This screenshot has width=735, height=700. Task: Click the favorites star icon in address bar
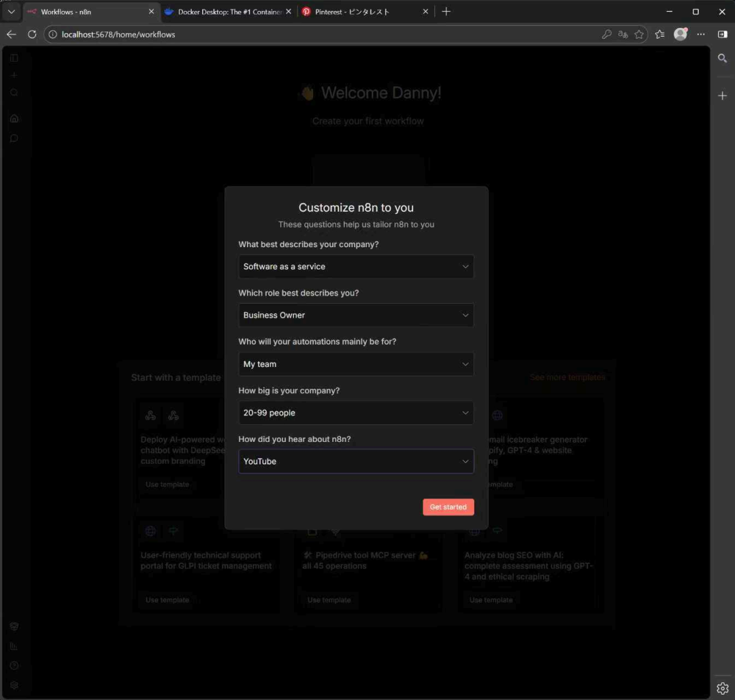[639, 34]
